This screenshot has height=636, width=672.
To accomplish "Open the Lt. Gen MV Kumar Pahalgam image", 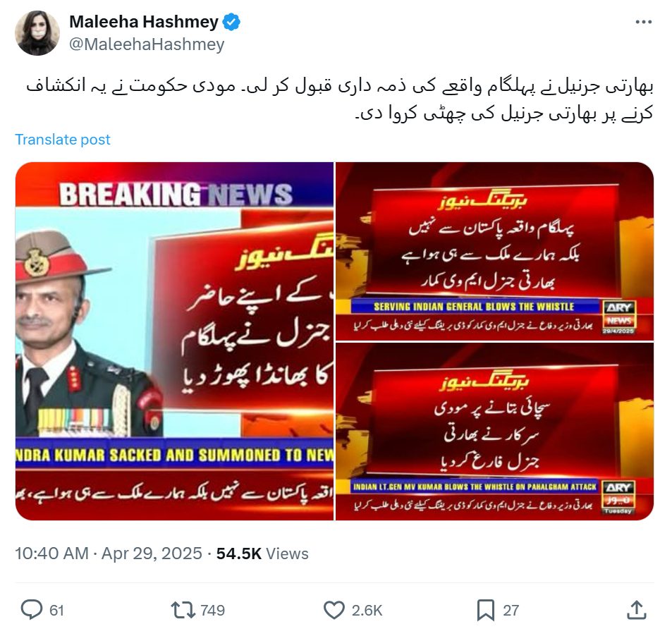I will (x=494, y=432).
